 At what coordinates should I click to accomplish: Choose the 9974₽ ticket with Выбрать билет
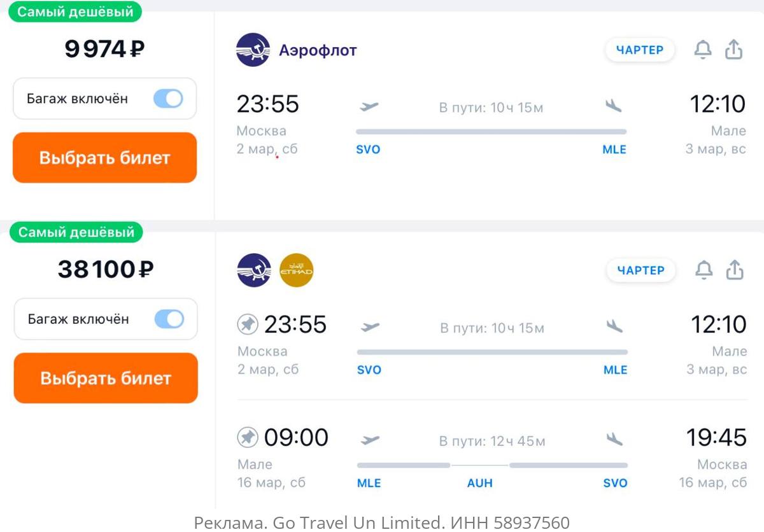pyautogui.click(x=105, y=158)
